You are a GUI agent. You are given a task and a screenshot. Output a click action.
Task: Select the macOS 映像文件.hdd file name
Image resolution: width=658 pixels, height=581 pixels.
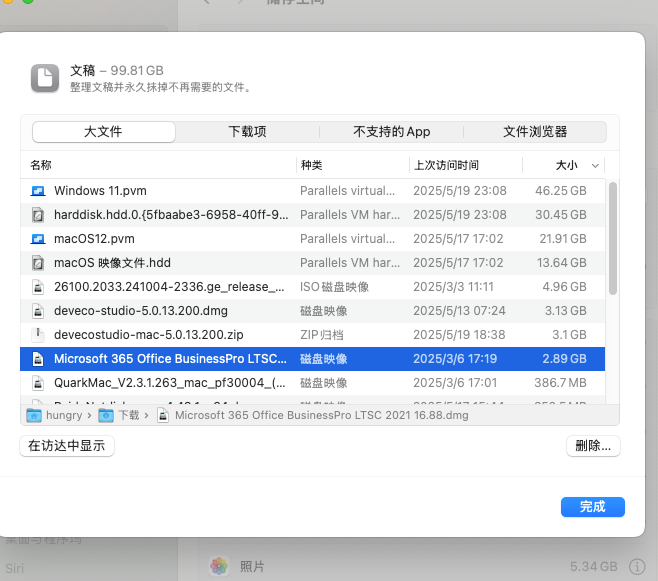(x=112, y=263)
